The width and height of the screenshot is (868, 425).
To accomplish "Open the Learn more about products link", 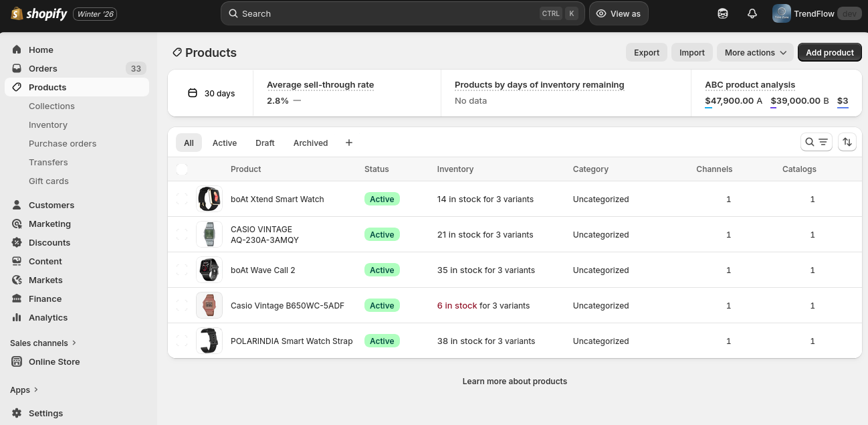I will point(515,381).
